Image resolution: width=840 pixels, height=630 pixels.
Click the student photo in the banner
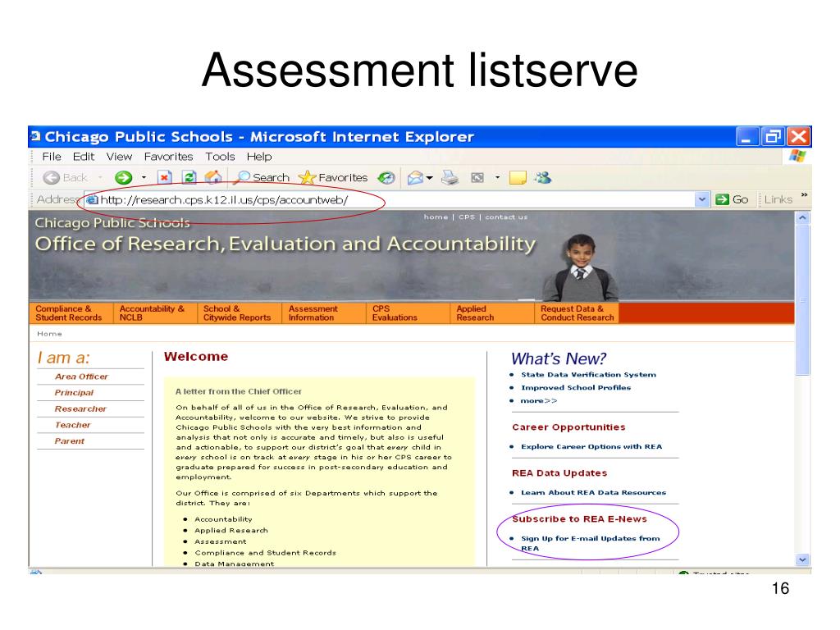581,267
